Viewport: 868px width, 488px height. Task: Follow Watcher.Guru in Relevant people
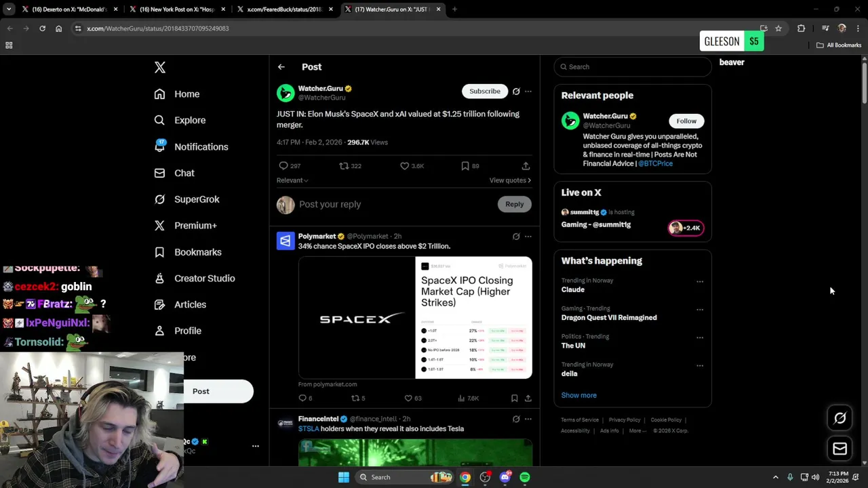click(x=686, y=121)
